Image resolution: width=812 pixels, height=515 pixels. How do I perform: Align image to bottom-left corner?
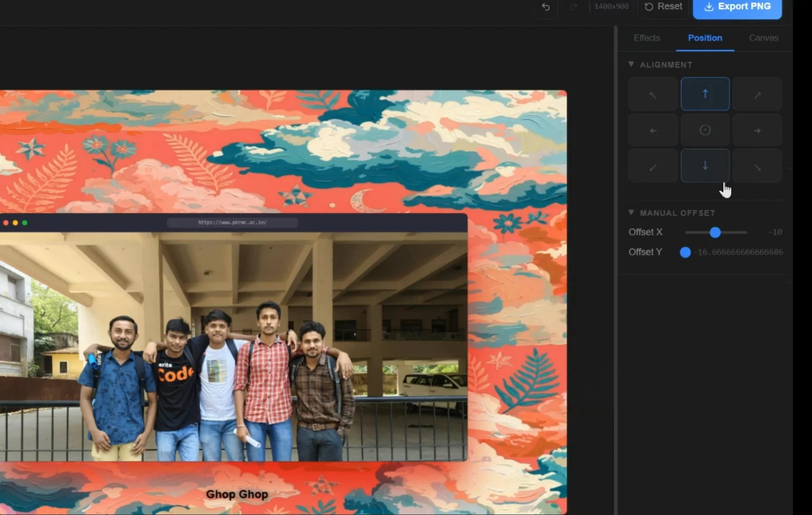653,166
